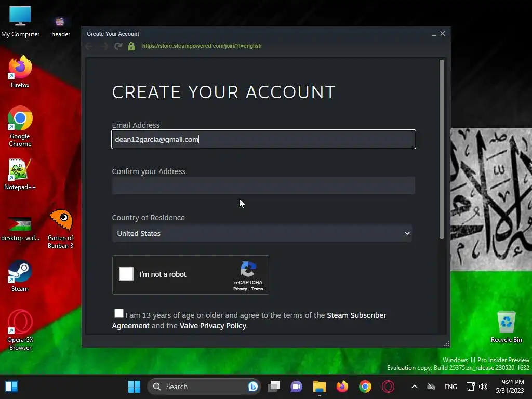Viewport: 532px width, 399px height.
Task: Tick the 13 years or older agreement checkbox
Action: [x=119, y=313]
